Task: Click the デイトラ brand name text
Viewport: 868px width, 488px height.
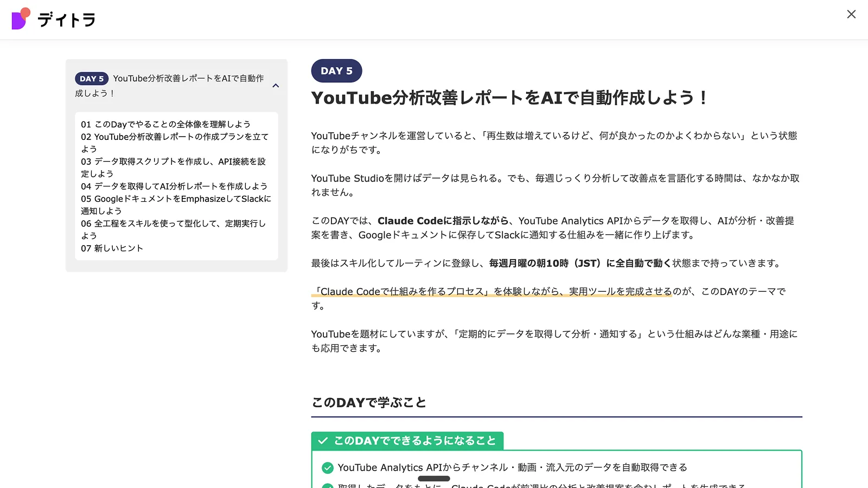Action: point(67,20)
